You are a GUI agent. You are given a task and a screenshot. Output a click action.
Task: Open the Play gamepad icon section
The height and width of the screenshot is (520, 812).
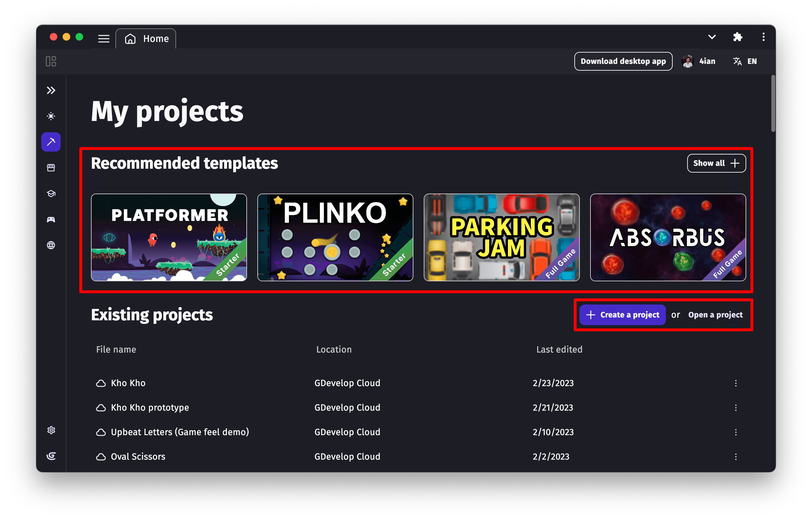click(51, 219)
